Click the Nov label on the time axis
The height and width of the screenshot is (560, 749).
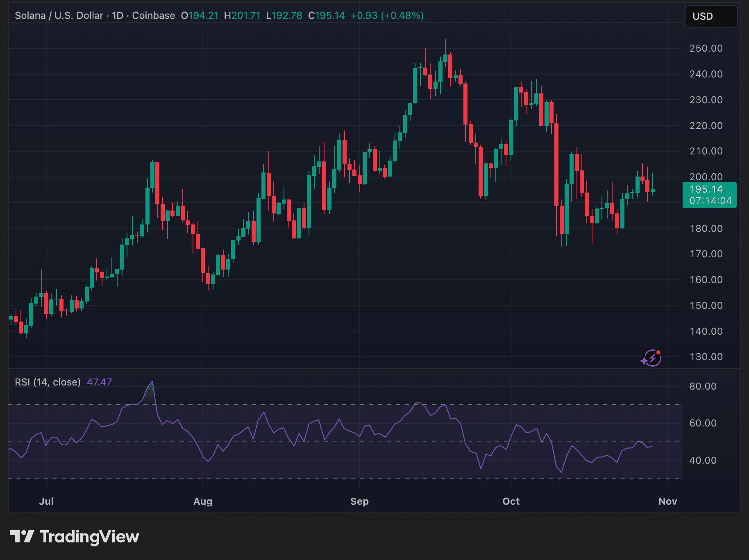point(667,501)
